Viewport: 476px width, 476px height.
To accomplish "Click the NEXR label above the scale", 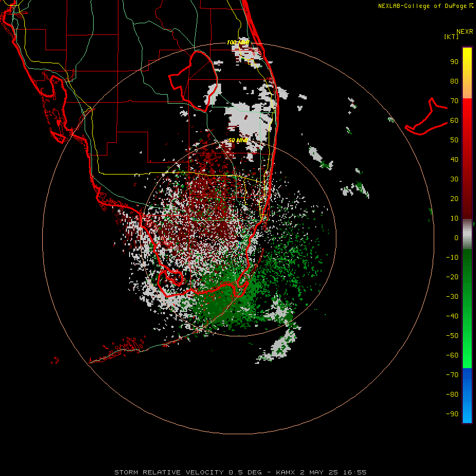I will point(464,32).
